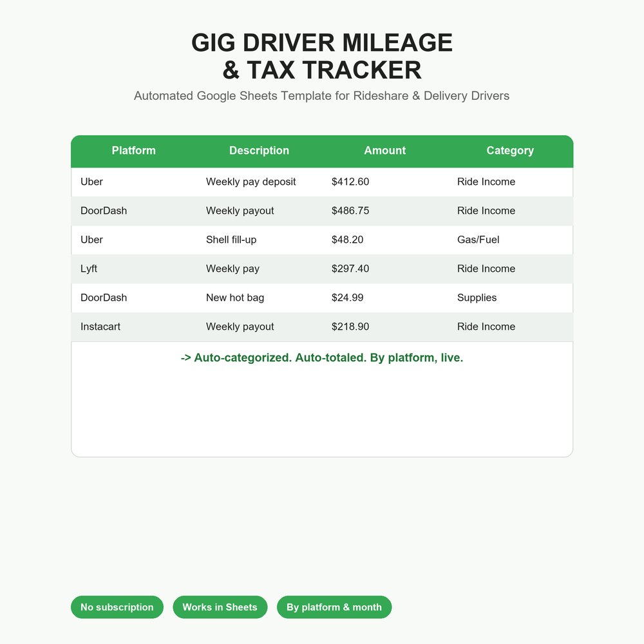This screenshot has width=644, height=644.
Task: Click the Description column header
Action: (x=259, y=151)
